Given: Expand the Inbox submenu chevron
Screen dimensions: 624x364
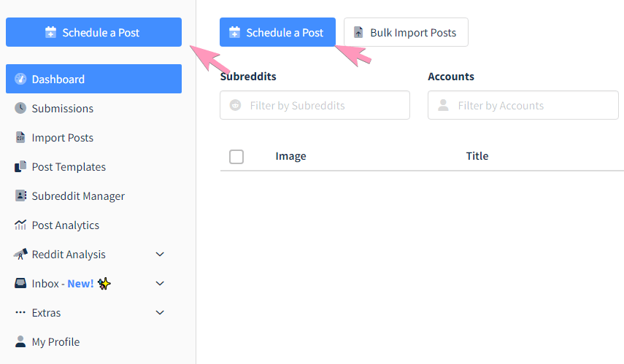Looking at the screenshot, I should 160,283.
